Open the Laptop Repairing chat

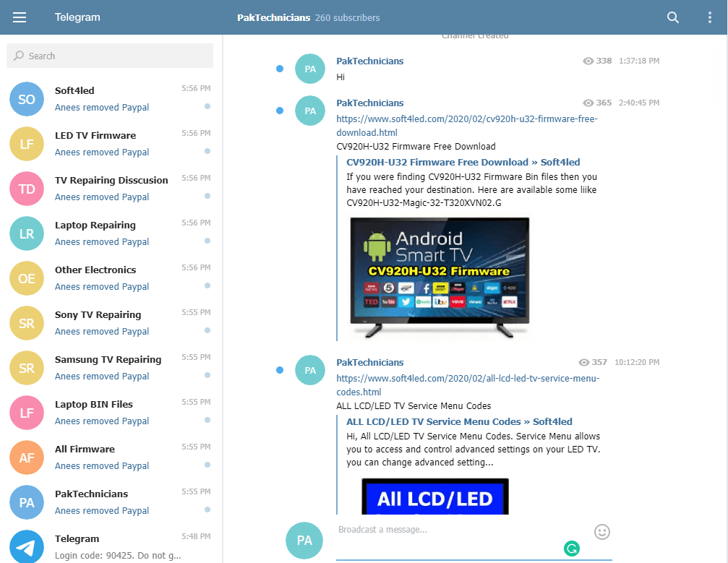click(x=111, y=233)
